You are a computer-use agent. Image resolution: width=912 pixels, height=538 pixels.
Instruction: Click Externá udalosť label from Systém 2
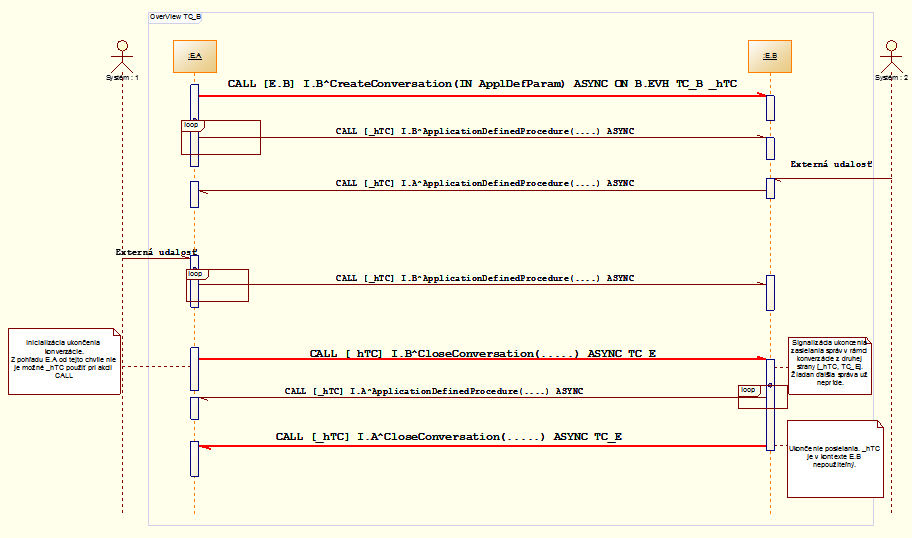(x=831, y=164)
